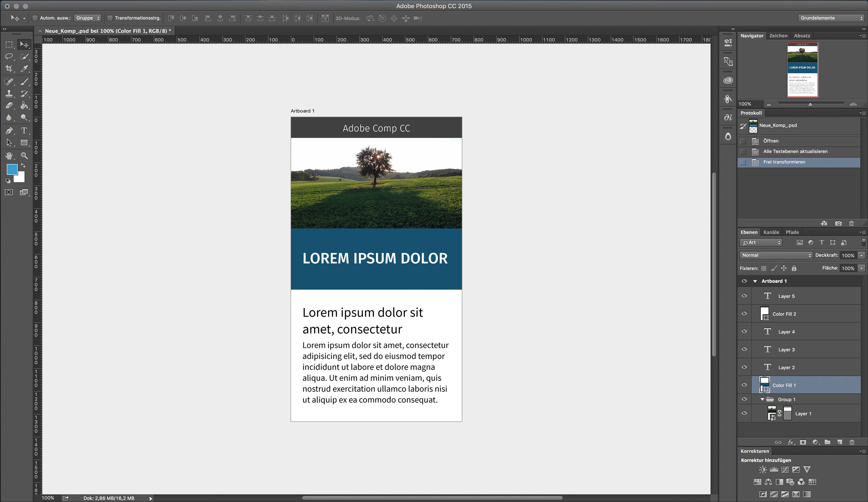
Task: Hide the Group 1 folder
Action: (744, 399)
